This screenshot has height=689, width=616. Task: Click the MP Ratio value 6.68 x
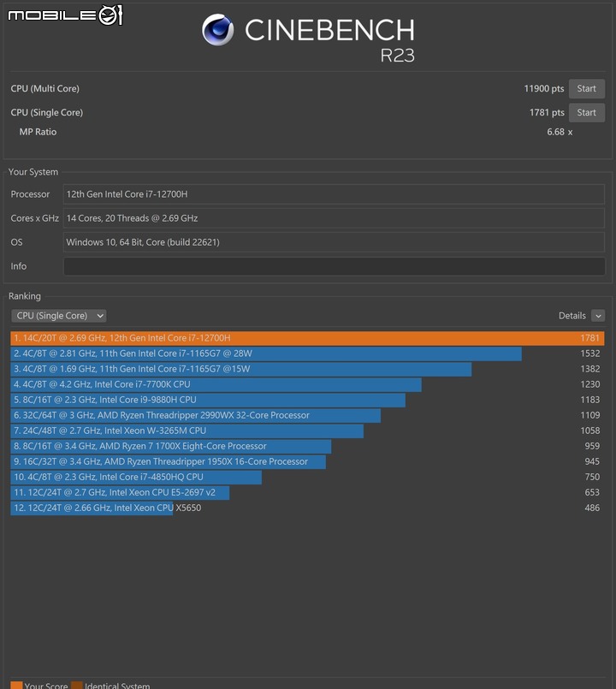click(x=560, y=132)
